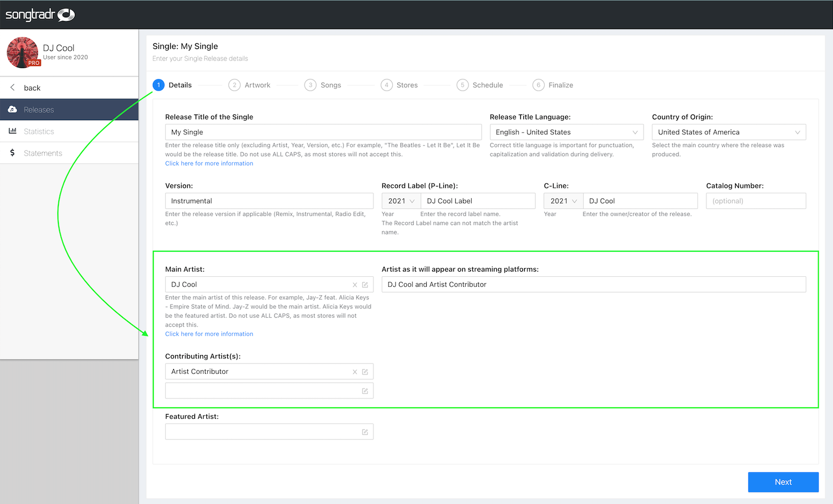Click edit icon in Main Artist field
This screenshot has height=504, width=833.
pyautogui.click(x=365, y=285)
